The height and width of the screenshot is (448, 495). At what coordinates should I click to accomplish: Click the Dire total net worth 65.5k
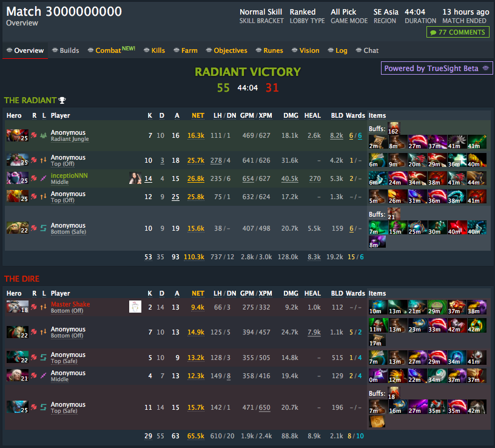(x=196, y=436)
